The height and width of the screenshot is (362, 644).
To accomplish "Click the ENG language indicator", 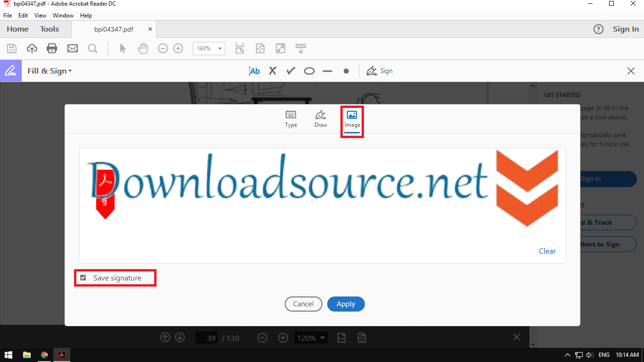I will tap(604, 355).
